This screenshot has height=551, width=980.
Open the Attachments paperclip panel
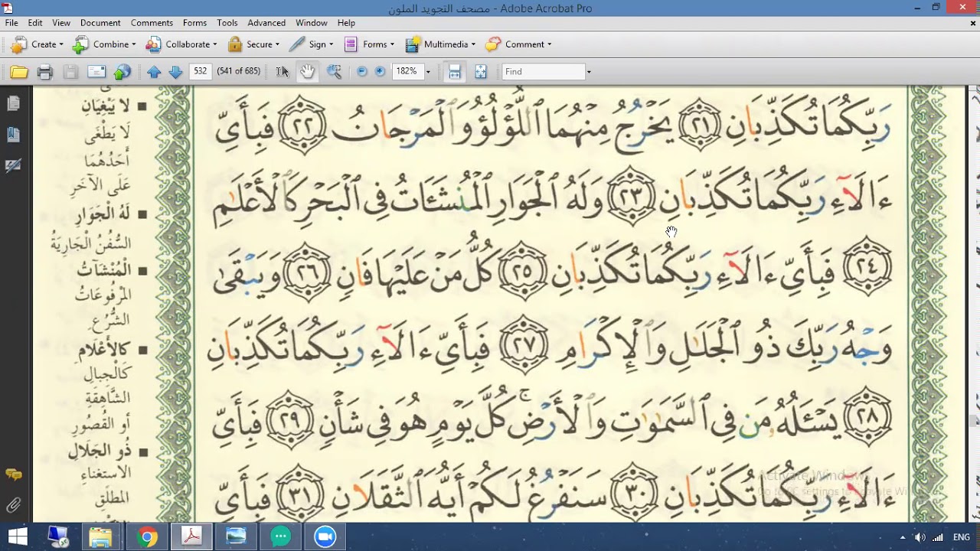(13, 505)
